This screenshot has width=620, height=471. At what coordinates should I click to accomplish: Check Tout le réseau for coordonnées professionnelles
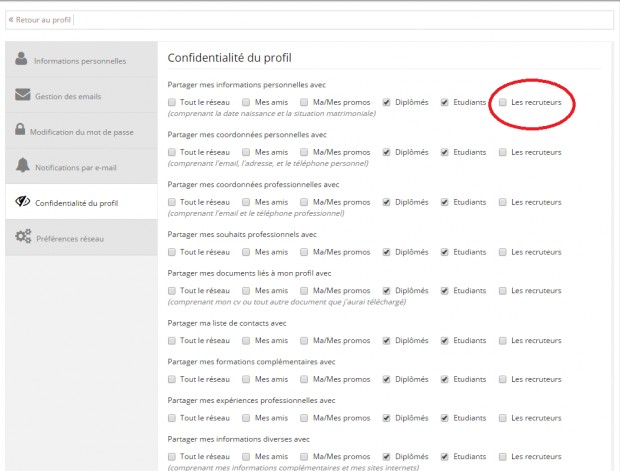click(172, 202)
